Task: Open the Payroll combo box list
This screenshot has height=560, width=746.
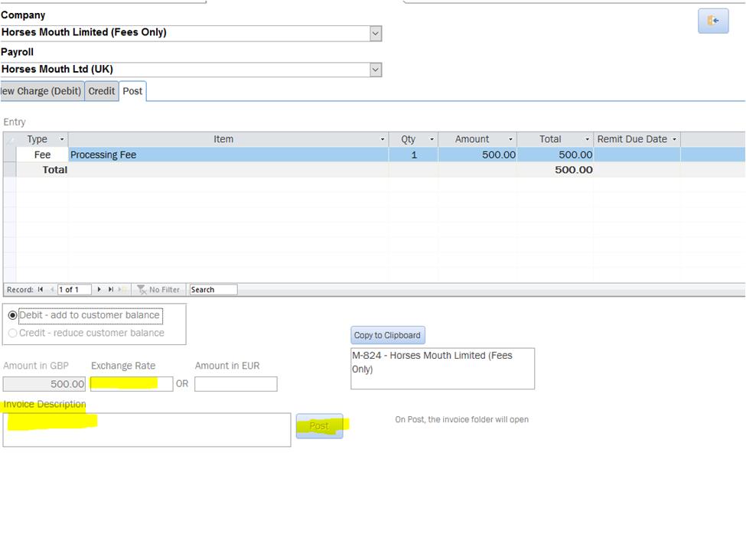Action: coord(375,70)
